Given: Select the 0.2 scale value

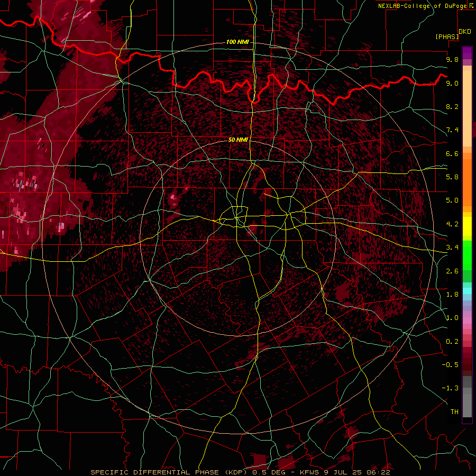Looking at the screenshot, I should tap(452, 342).
